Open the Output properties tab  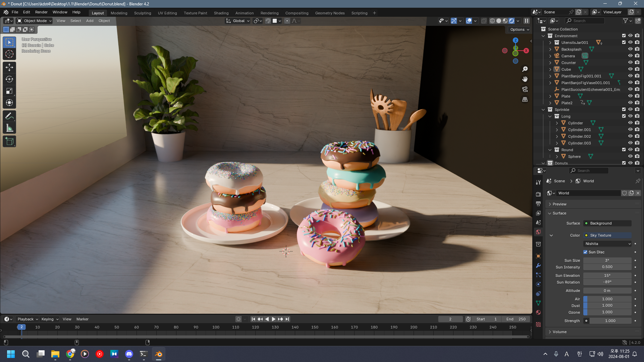tap(538, 204)
